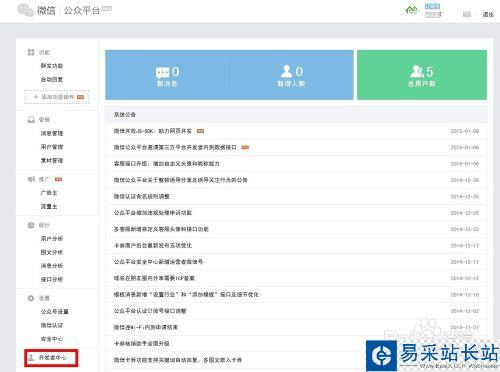The width and height of the screenshot is (500, 372).
Task: Open 广告主 under 推广
Action: pyautogui.click(x=49, y=193)
